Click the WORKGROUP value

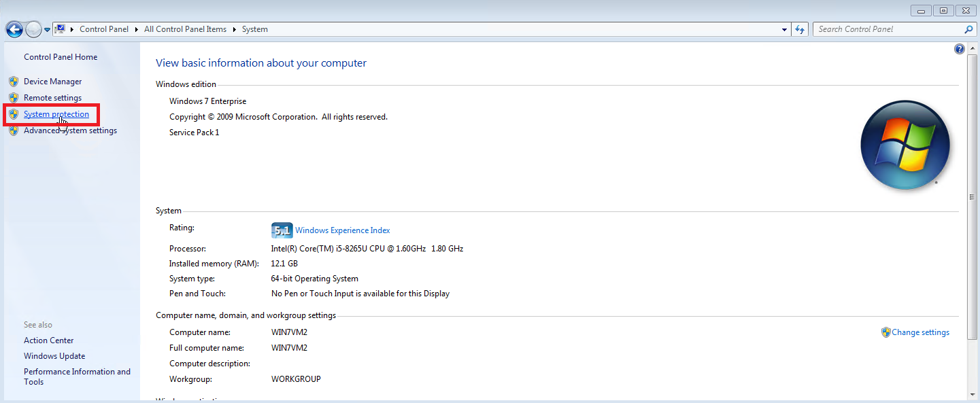point(296,379)
